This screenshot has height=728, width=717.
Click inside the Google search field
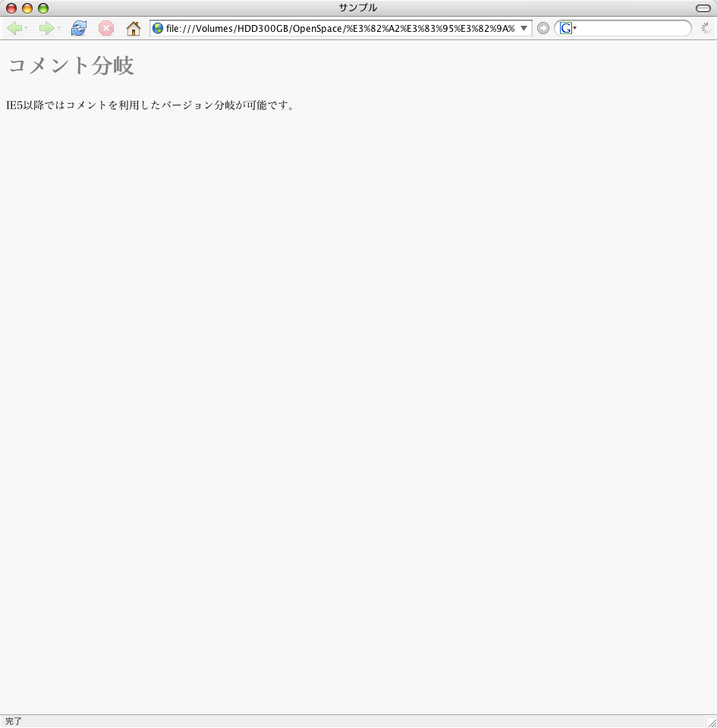click(x=633, y=28)
